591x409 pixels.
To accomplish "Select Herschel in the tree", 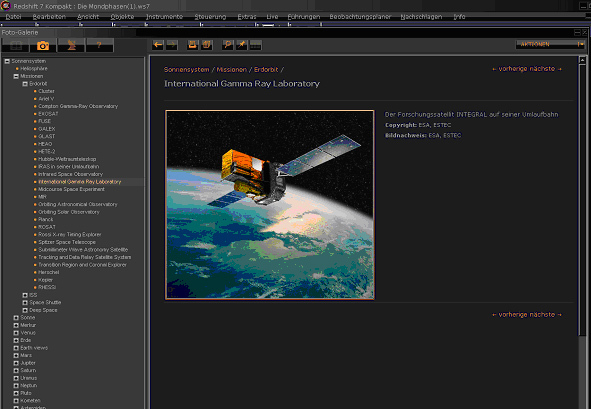I will click(x=49, y=272).
